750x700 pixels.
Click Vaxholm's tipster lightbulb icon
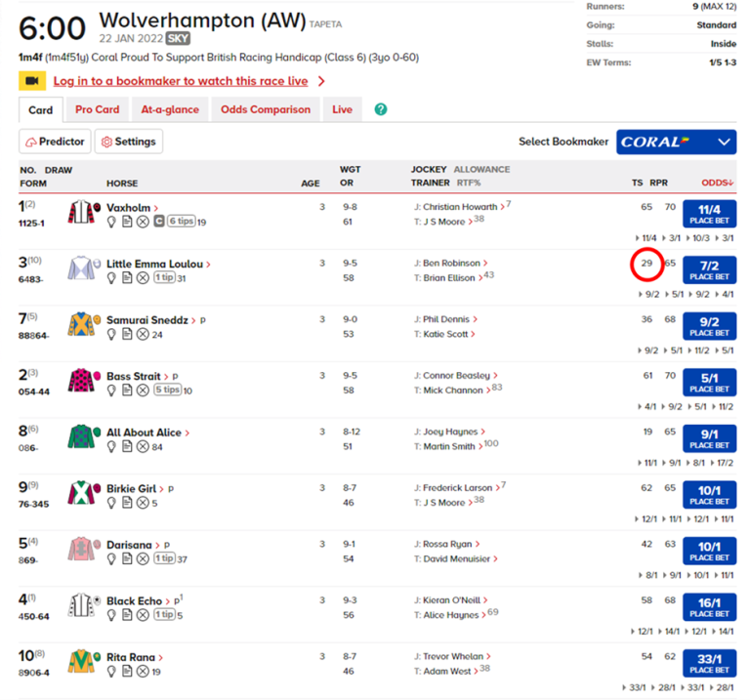pos(111,222)
